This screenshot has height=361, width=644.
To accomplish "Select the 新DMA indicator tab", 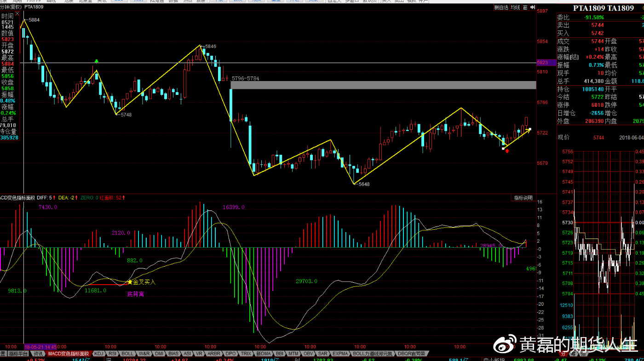I will coord(263,354).
